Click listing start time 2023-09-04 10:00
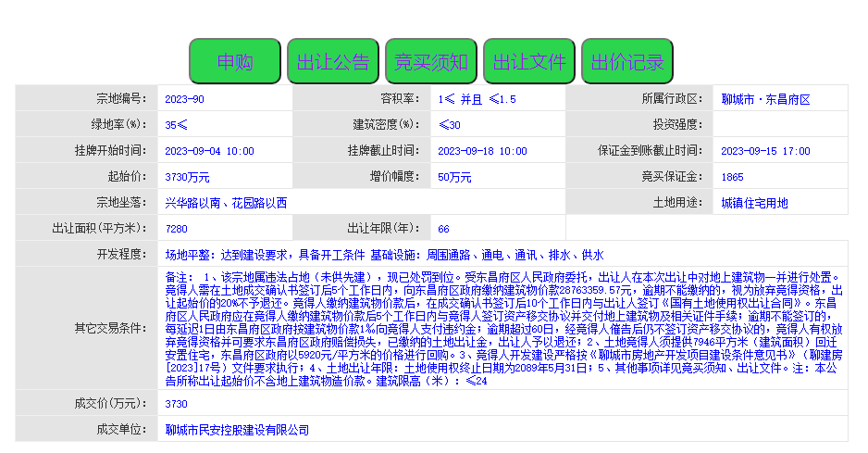The height and width of the screenshot is (453, 868). 209,151
